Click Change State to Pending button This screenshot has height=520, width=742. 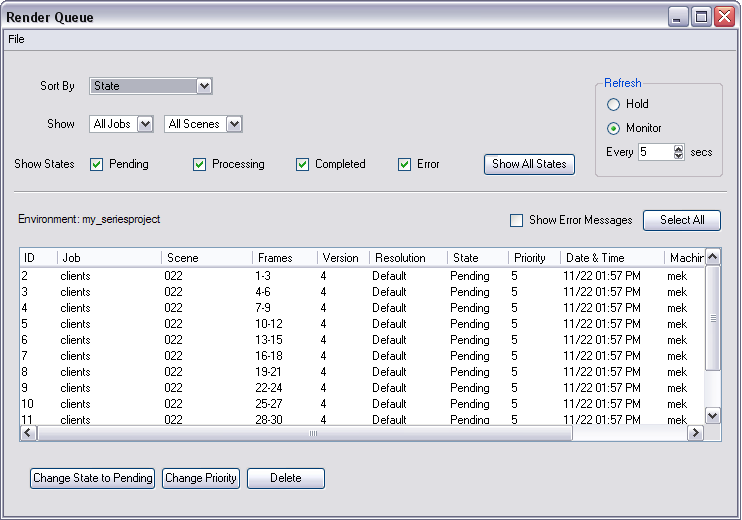(93, 478)
